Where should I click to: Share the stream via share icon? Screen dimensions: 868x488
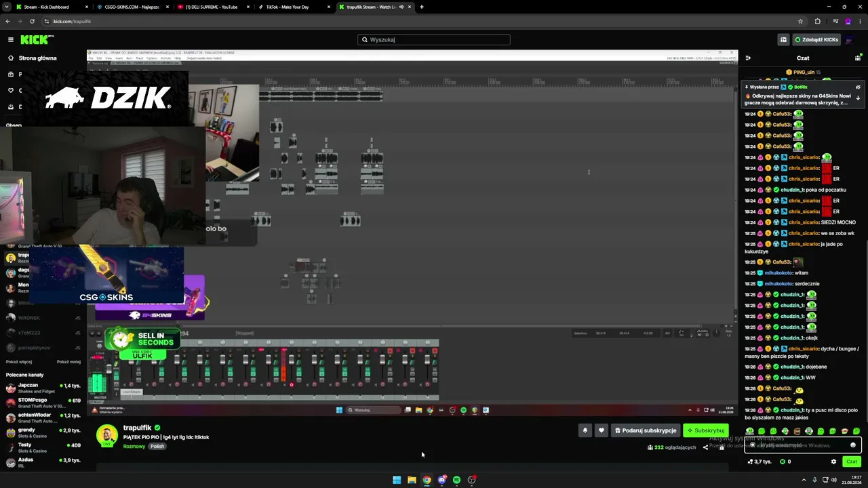click(705, 447)
